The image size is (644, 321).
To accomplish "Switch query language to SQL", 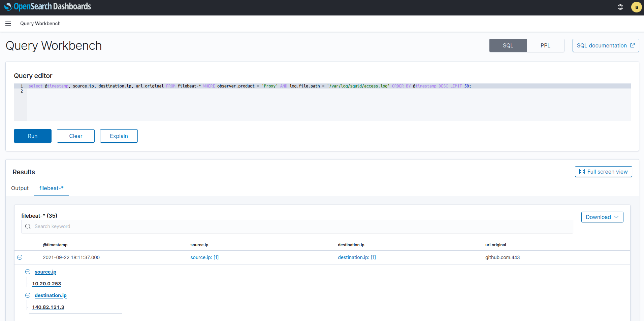I will 508,45.
